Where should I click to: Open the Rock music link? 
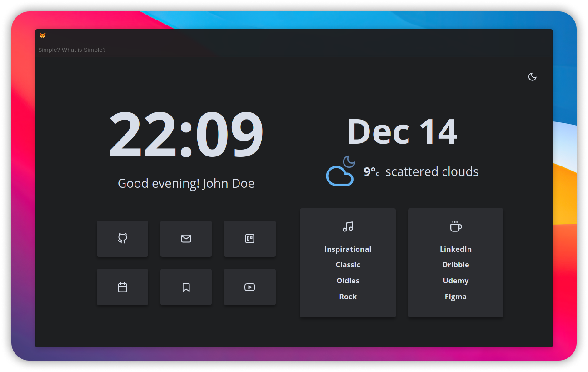click(x=348, y=297)
